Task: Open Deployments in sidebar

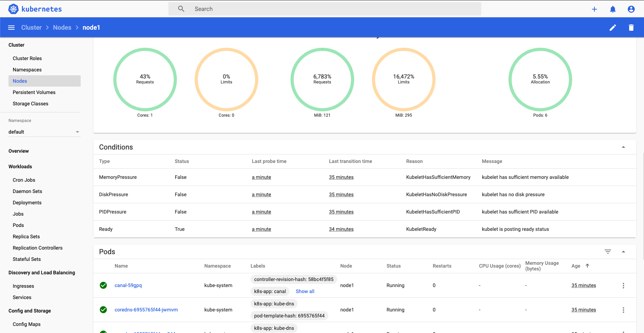Action: pos(27,203)
